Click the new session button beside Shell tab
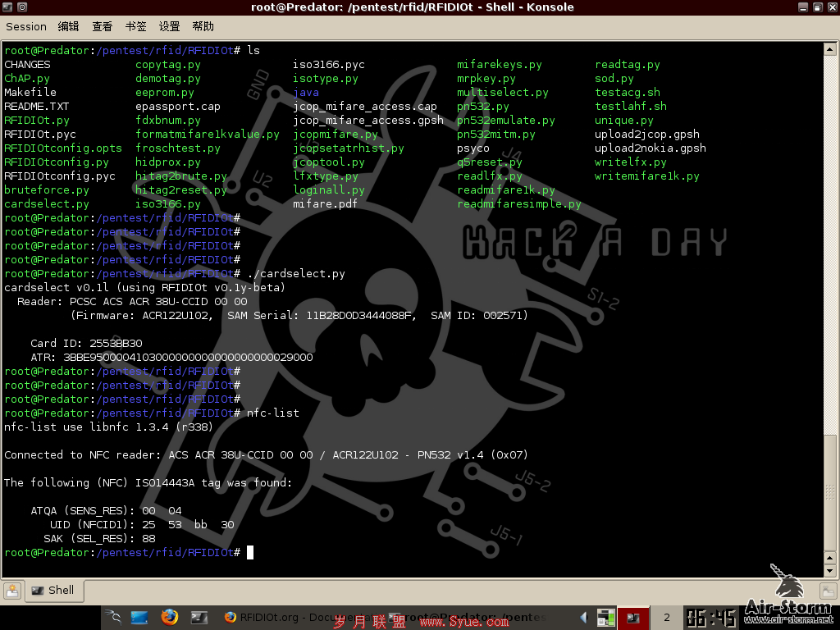Viewport: 840px width, 630px height. [x=12, y=591]
